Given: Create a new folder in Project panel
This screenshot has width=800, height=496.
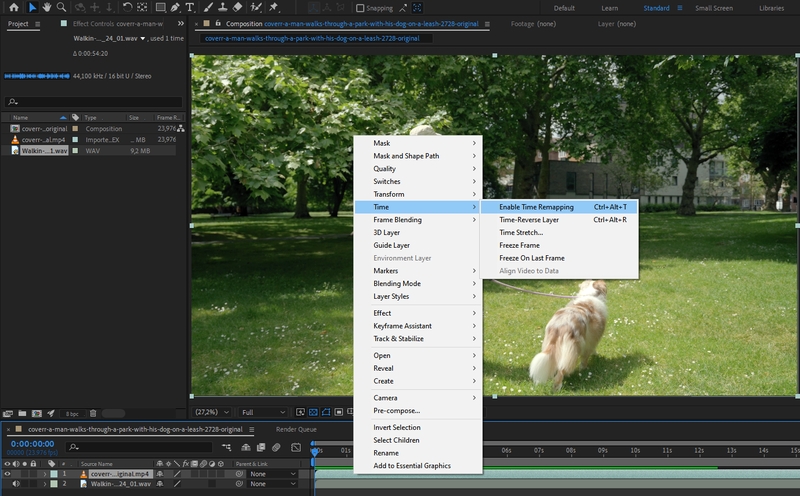Looking at the screenshot, I should coord(22,413).
